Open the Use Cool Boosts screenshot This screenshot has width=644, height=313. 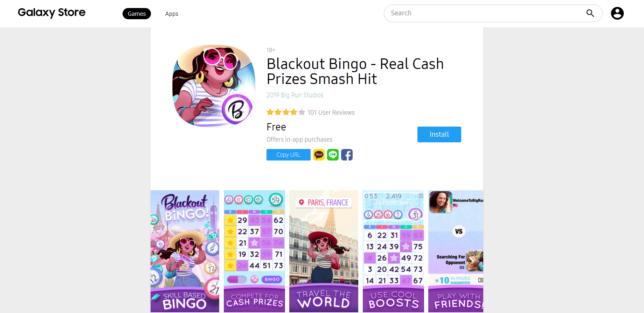(x=393, y=251)
